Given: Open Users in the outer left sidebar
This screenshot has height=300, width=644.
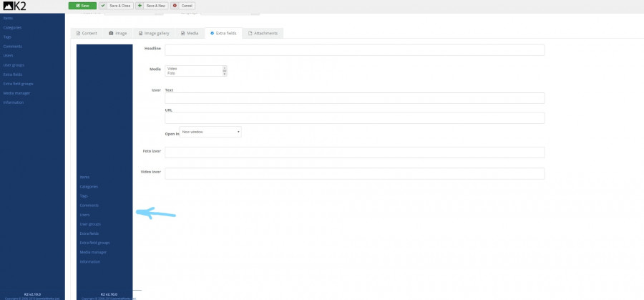Looking at the screenshot, I should pos(8,55).
